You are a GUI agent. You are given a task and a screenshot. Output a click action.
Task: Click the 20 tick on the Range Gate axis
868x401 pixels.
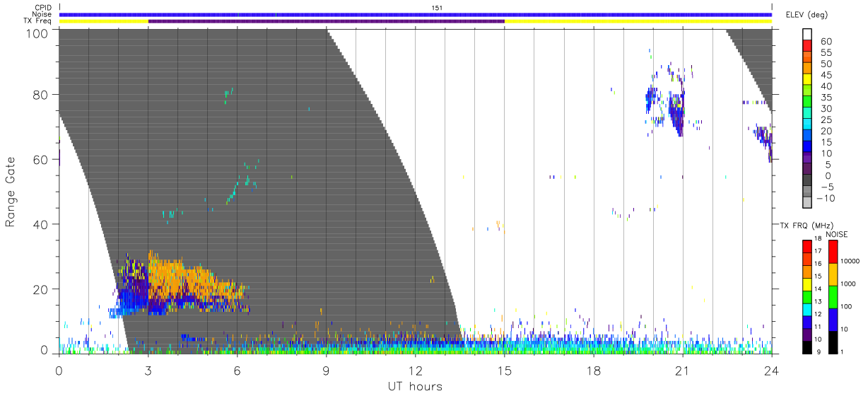(42, 289)
